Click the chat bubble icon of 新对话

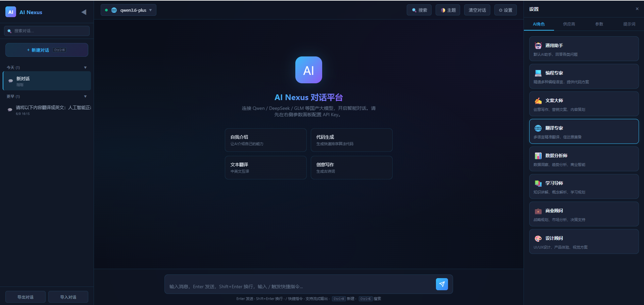pyautogui.click(x=10, y=81)
